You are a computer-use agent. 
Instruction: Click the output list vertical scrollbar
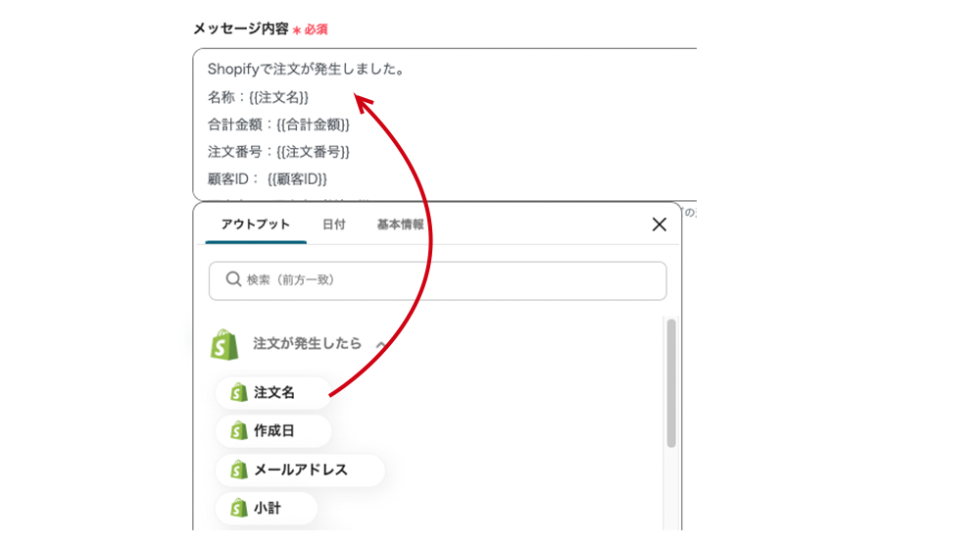click(x=671, y=383)
